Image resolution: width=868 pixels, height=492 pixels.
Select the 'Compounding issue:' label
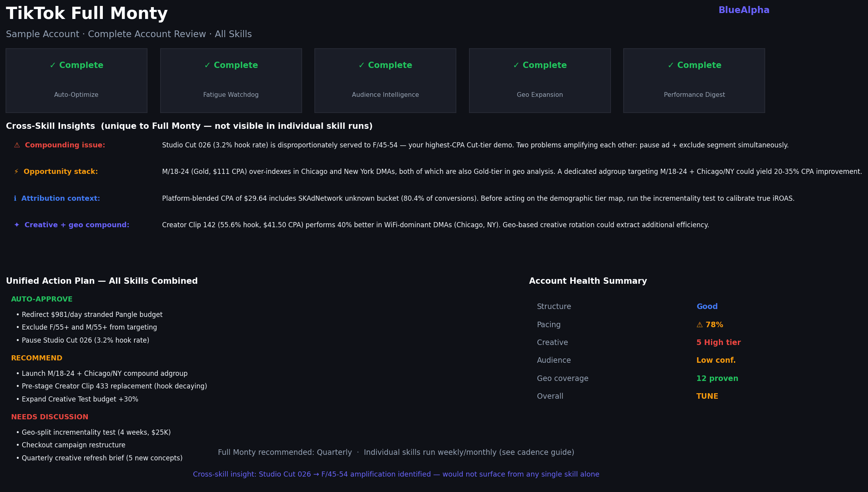65,145
